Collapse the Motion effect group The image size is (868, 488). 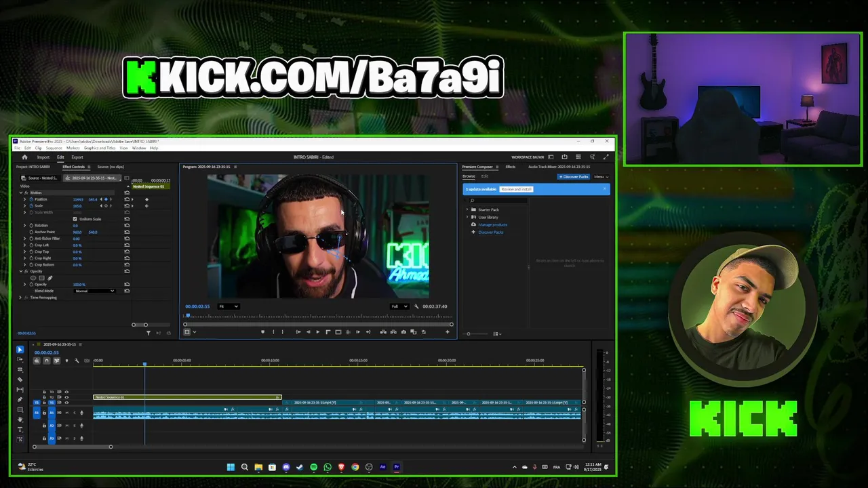tap(20, 192)
